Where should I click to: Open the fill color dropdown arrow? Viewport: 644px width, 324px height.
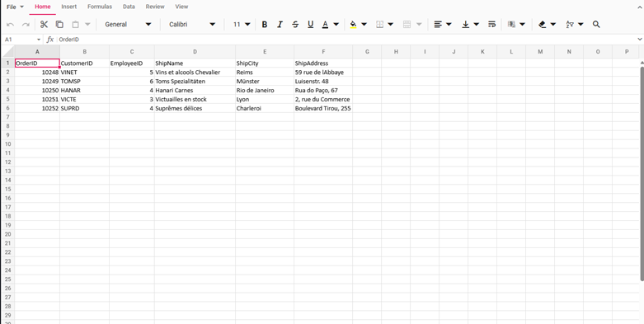(x=364, y=24)
